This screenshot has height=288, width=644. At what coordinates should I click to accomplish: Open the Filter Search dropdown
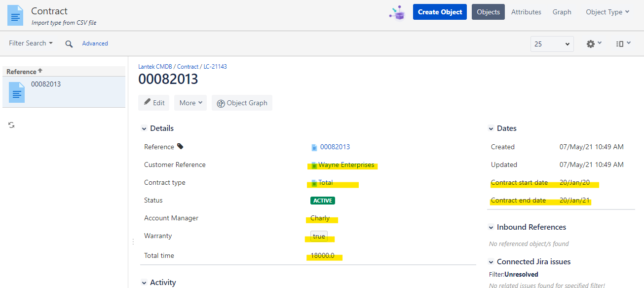[x=31, y=43]
